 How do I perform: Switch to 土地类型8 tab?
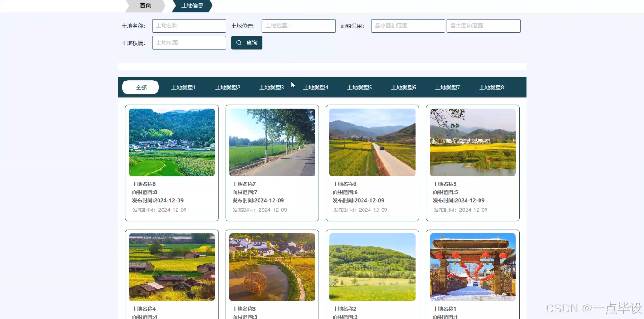492,88
